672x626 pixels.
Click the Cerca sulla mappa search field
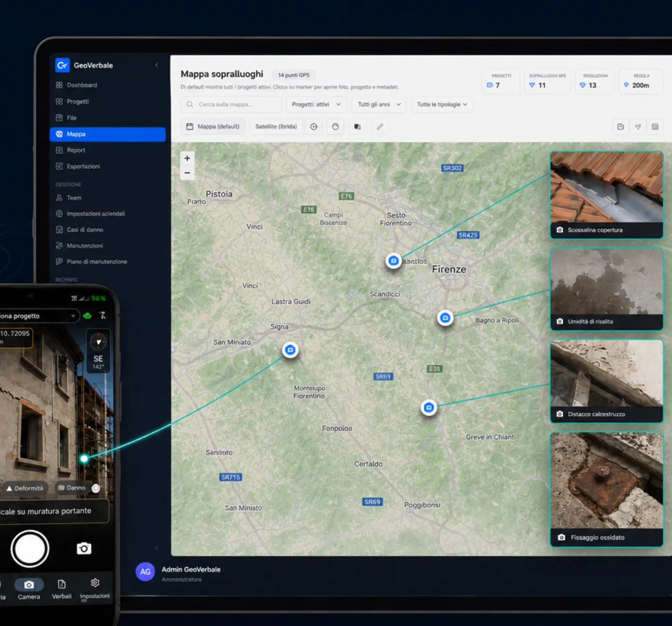pos(231,104)
